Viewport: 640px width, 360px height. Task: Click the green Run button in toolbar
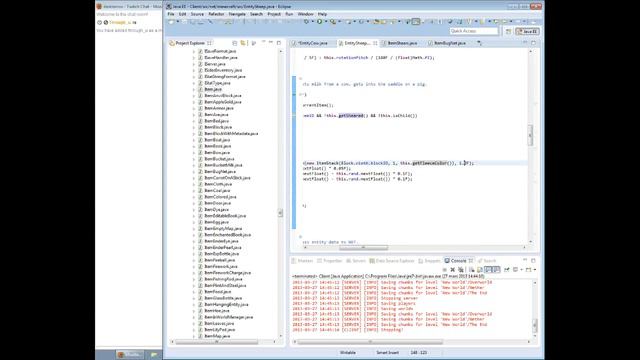click(320, 22)
